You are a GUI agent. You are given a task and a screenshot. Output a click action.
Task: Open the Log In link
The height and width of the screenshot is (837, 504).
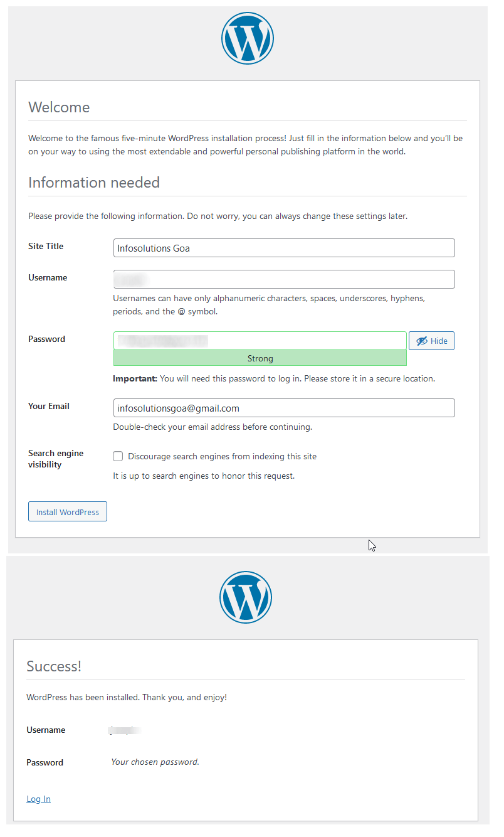(x=38, y=799)
